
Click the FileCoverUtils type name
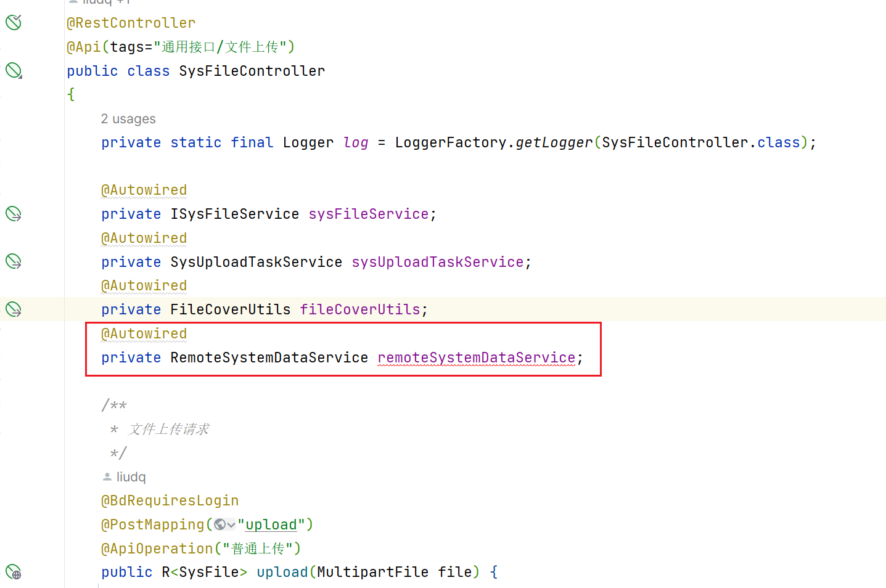tap(231, 309)
